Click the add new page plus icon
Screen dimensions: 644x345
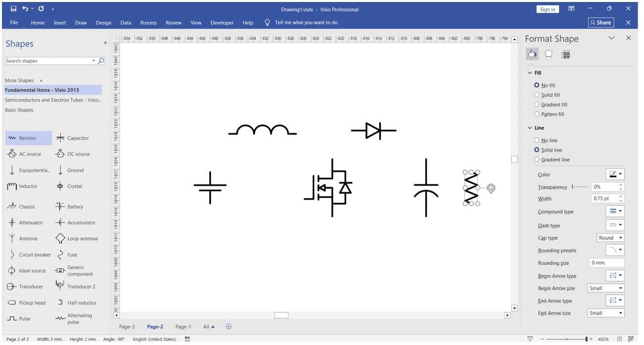coord(229,327)
